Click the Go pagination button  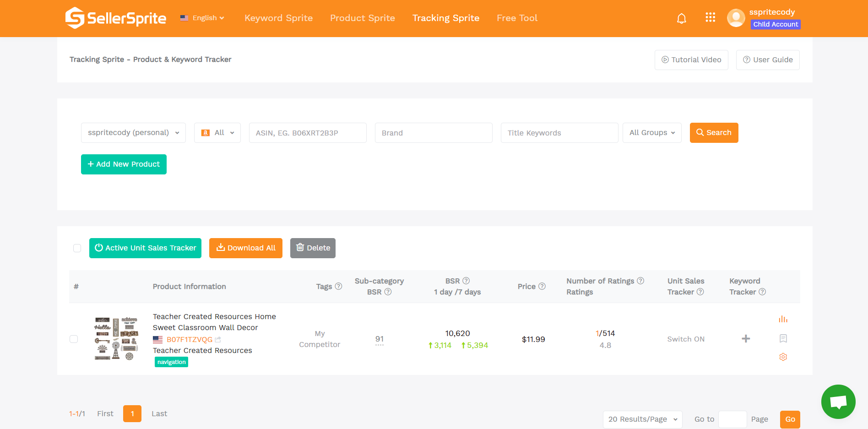tap(790, 419)
